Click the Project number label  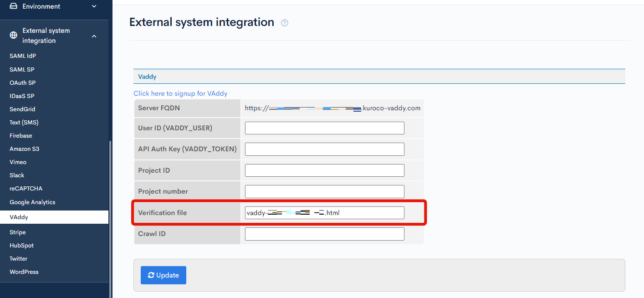click(x=163, y=191)
